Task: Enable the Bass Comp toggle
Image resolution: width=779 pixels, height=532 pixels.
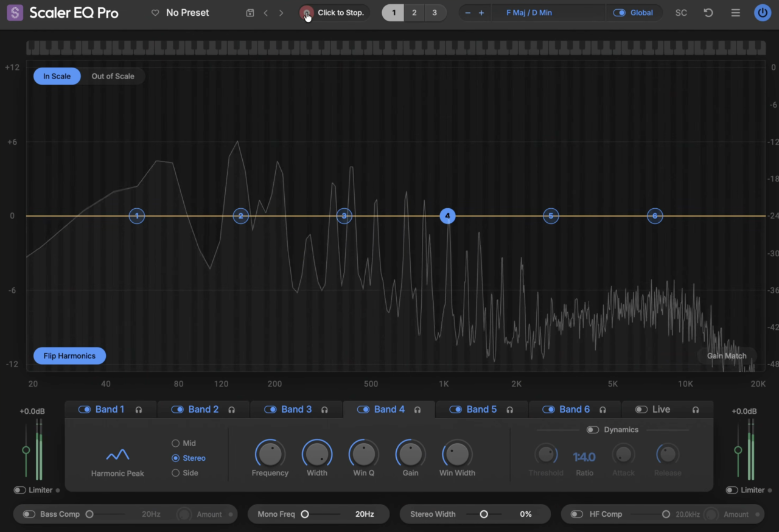Action: coord(29,514)
